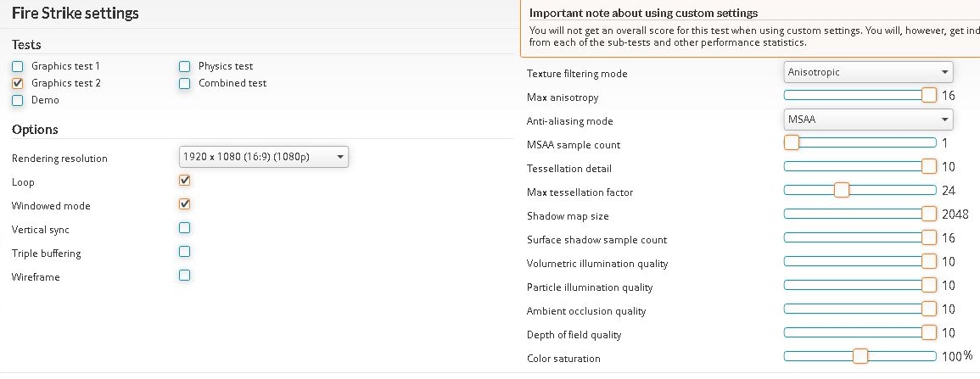This screenshot has height=379, width=980.
Task: Disable the Loop option checkbox
Action: [x=184, y=181]
